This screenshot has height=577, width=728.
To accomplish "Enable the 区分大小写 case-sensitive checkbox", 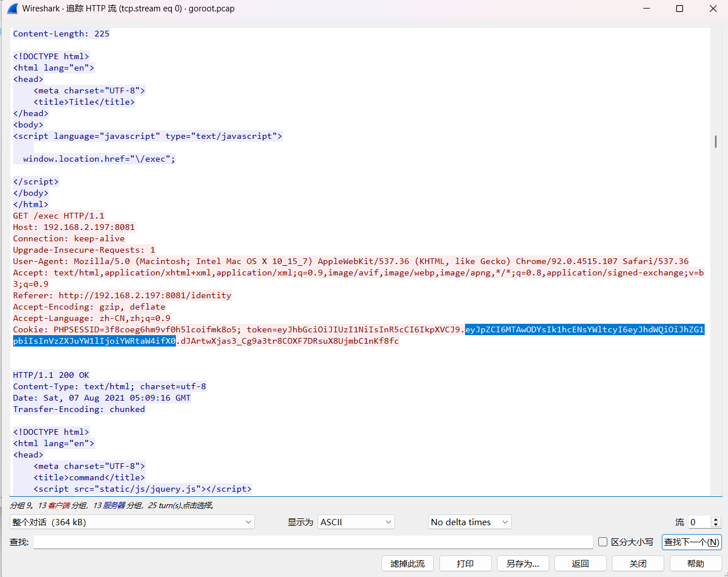I will coord(603,542).
